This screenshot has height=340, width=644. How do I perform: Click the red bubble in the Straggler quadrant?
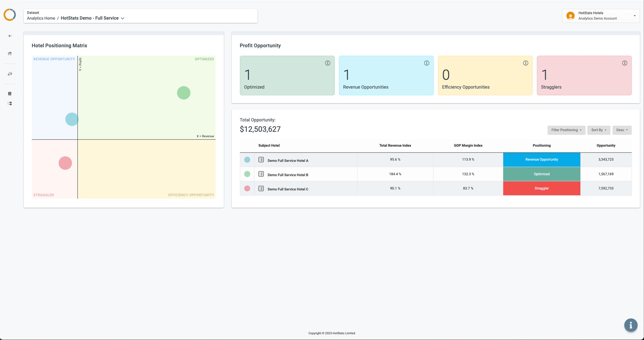(65, 163)
